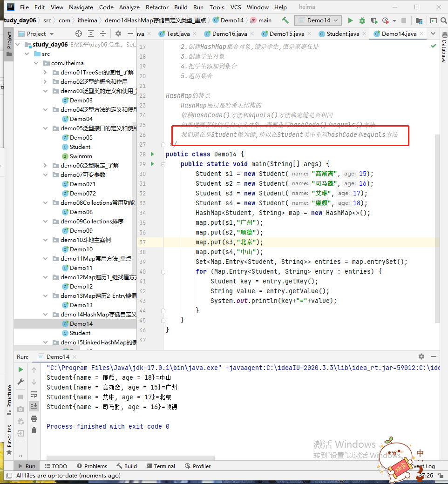The image size is (448, 484).
Task: Collapse the demo07 package node
Action: (45, 175)
